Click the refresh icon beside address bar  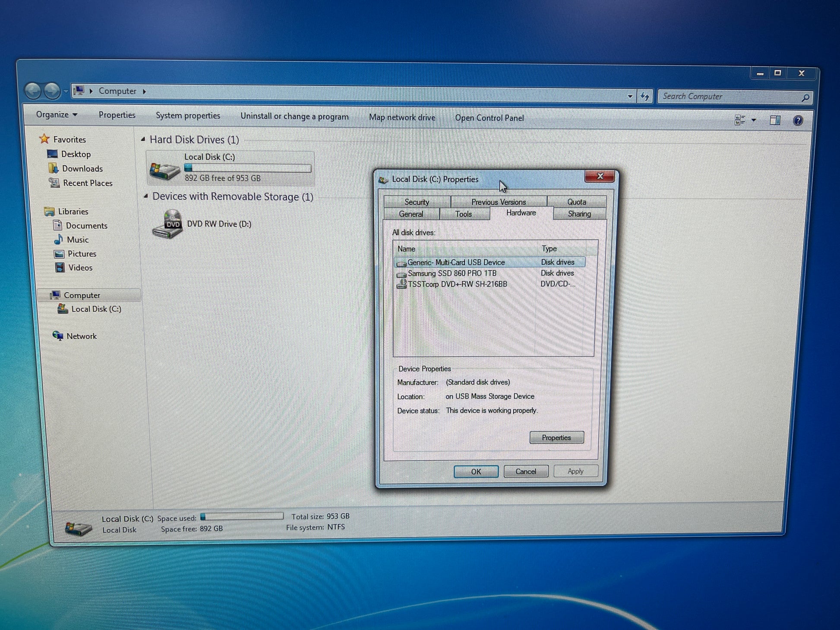644,96
